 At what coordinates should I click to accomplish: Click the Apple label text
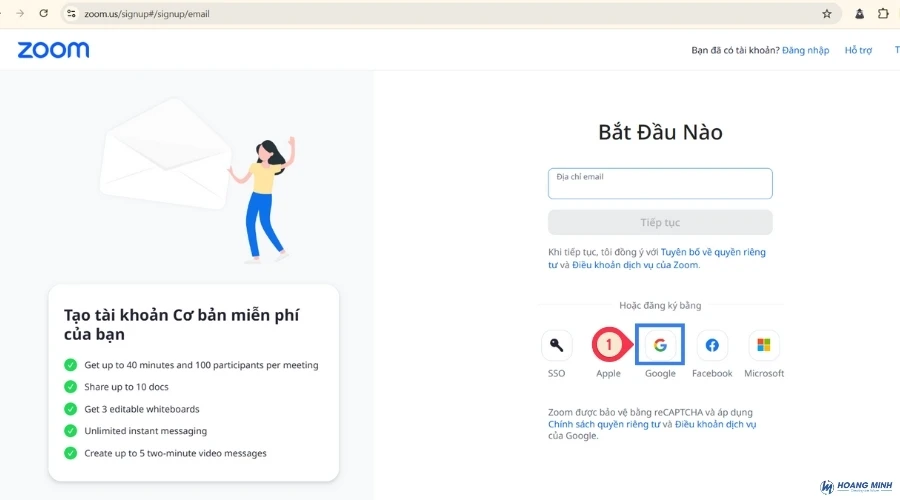[608, 373]
